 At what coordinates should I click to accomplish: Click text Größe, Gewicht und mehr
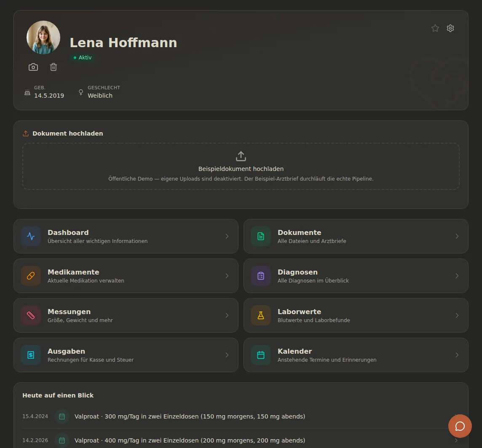click(80, 320)
